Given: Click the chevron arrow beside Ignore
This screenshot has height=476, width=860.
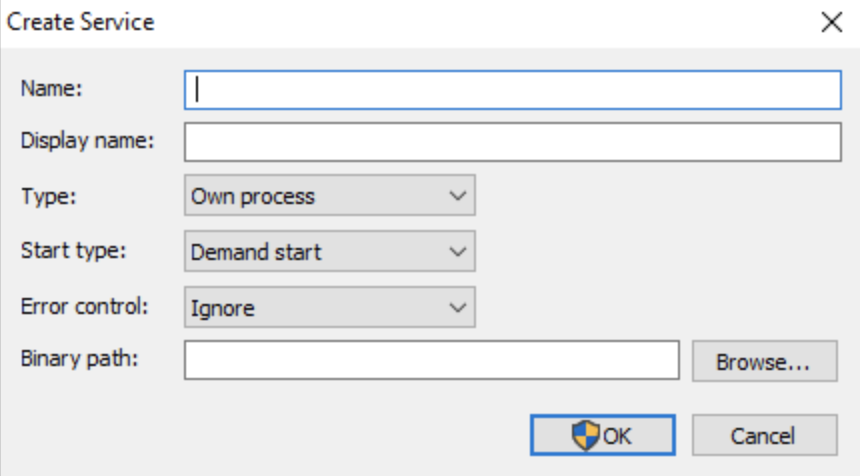Looking at the screenshot, I should [458, 308].
